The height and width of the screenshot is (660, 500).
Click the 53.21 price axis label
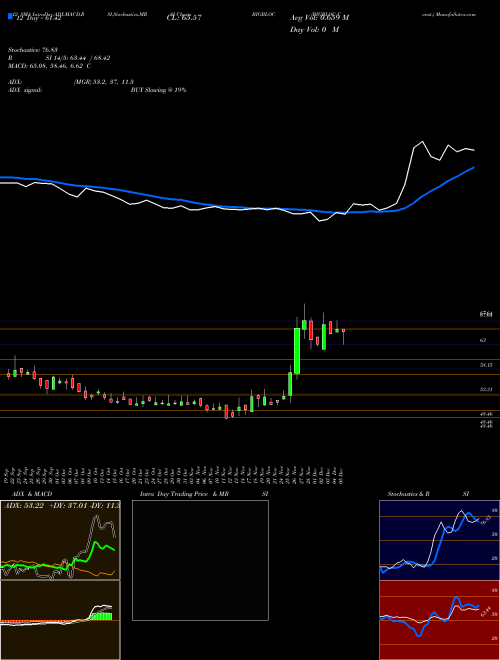pyautogui.click(x=486, y=390)
